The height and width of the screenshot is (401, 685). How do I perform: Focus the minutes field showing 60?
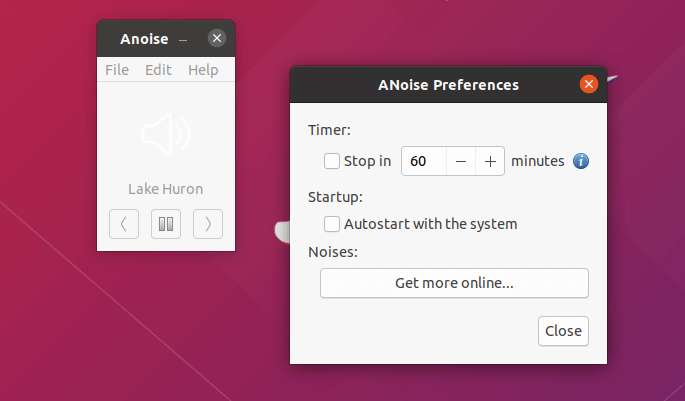pos(424,161)
